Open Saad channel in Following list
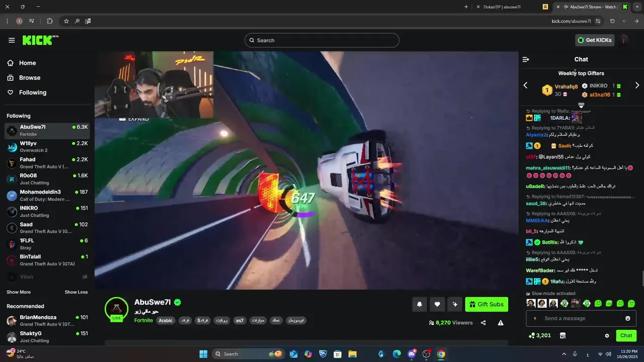Image resolution: width=644 pixels, height=362 pixels. [47, 228]
